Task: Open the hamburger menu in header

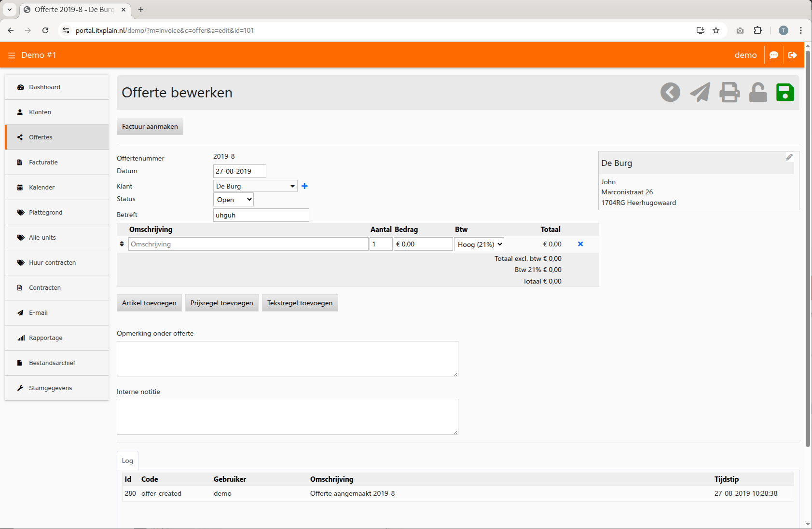Action: (12, 55)
